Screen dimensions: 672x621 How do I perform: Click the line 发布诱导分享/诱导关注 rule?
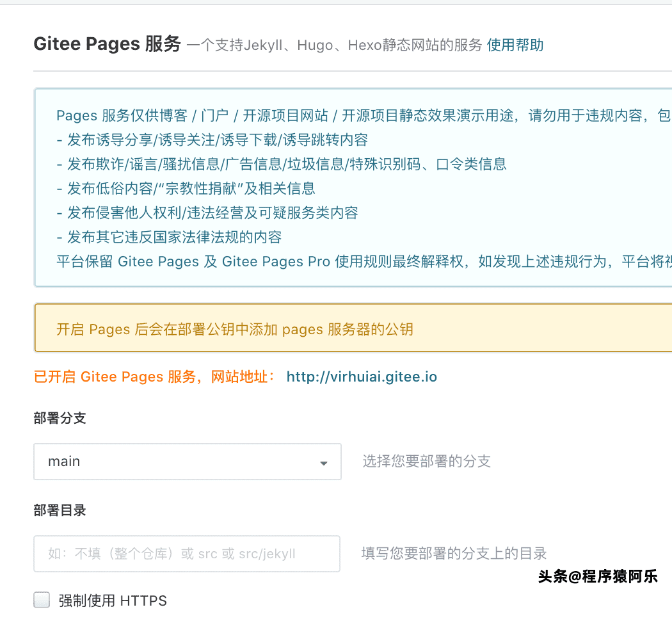(212, 140)
